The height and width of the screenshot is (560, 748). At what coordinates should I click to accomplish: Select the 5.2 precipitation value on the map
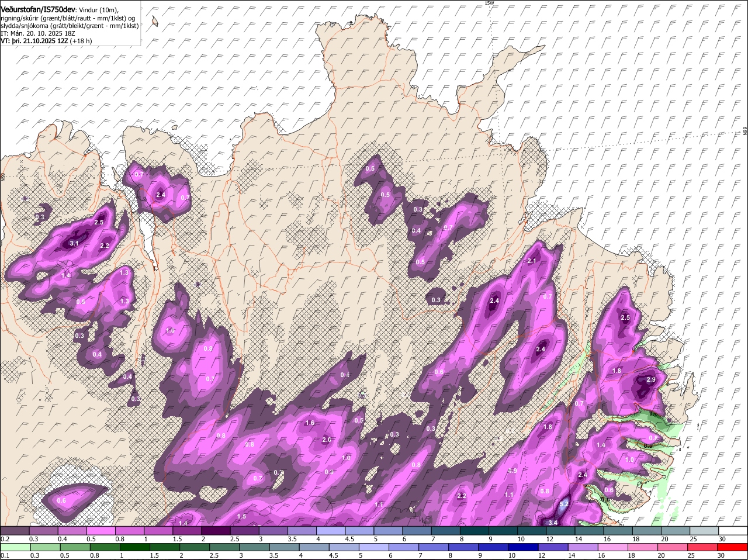pos(564,504)
